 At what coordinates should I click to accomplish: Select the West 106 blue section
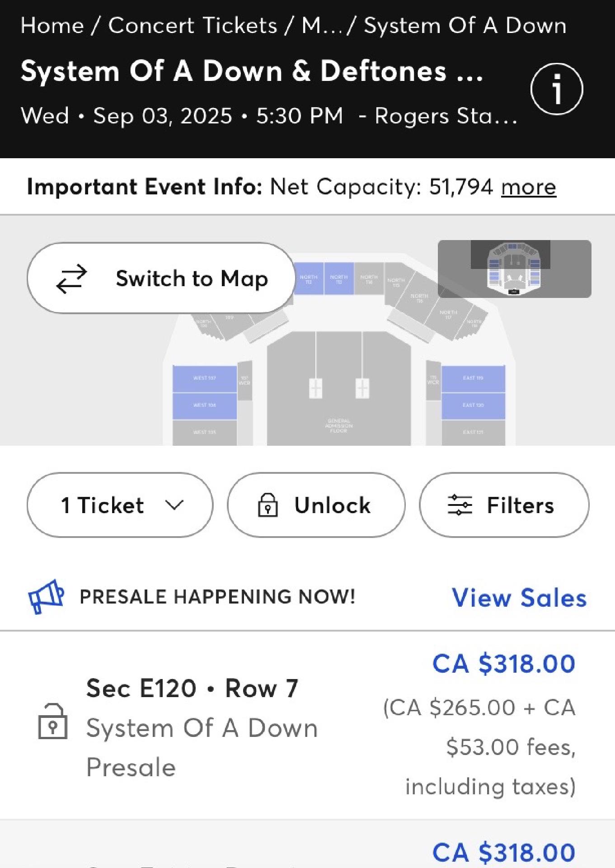(x=205, y=406)
